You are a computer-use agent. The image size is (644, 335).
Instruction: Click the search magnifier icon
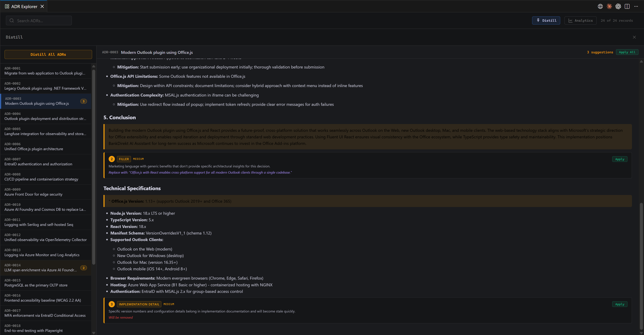[x=12, y=20]
